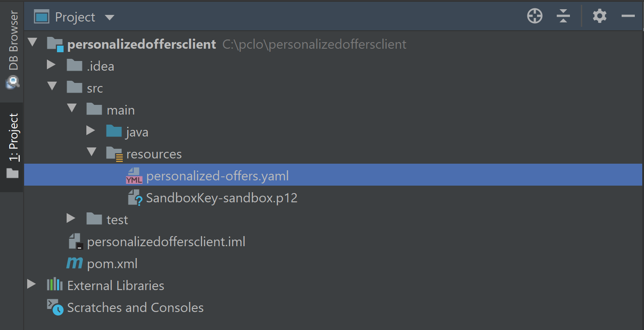Open the Project panel settings gear

[599, 17]
